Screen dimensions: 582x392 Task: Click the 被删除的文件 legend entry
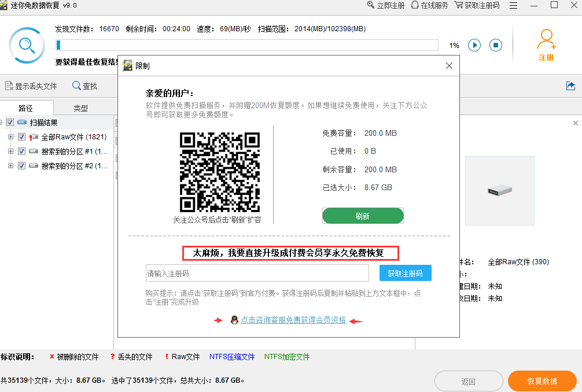coord(74,357)
